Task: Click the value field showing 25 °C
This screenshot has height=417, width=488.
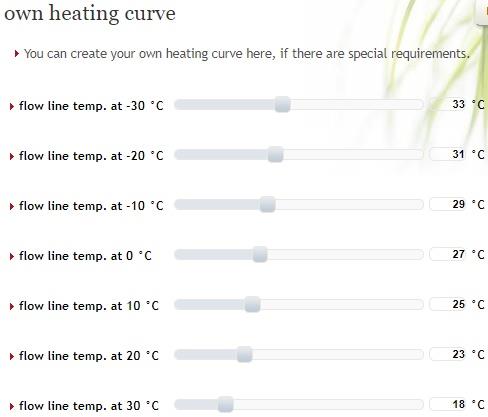Action: [x=448, y=304]
